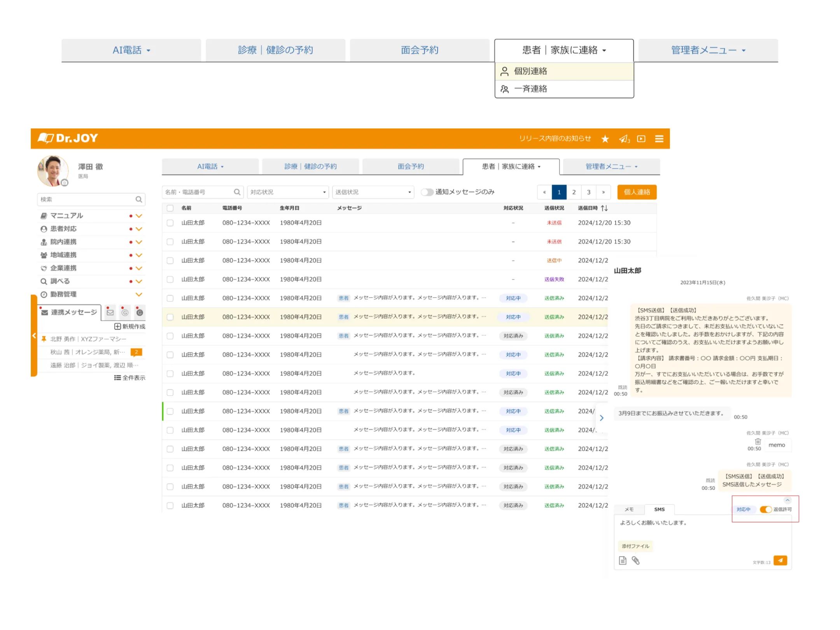
Task: Check the select-all checkbox in table header
Action: click(x=170, y=208)
